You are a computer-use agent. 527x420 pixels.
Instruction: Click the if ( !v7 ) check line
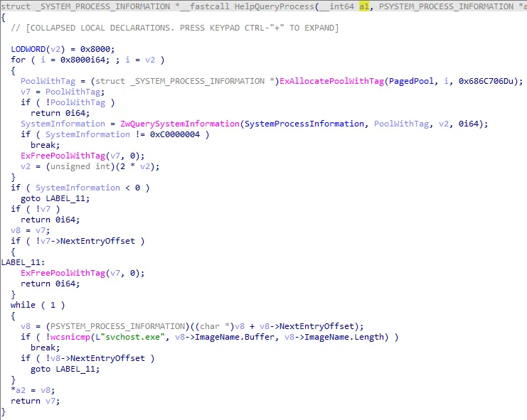coord(36,209)
